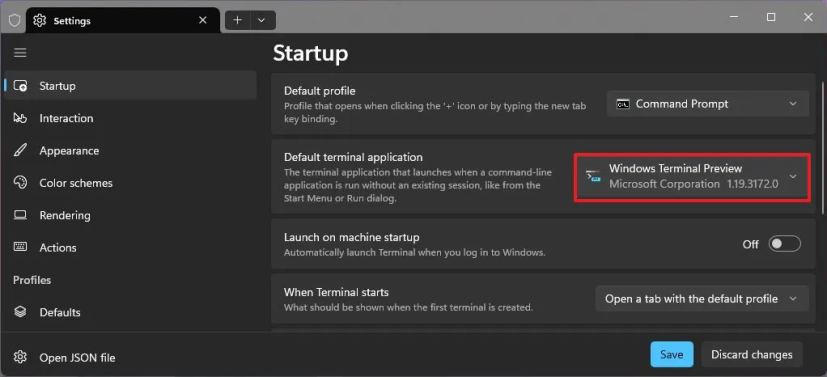The width and height of the screenshot is (827, 377).
Task: Expand the When Terminal starts dropdown
Action: (x=701, y=298)
